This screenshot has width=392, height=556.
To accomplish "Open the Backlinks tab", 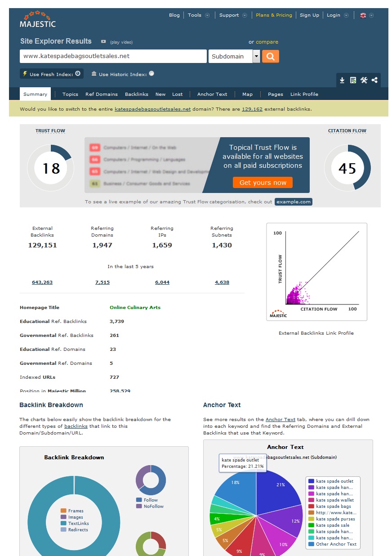I will (x=137, y=94).
